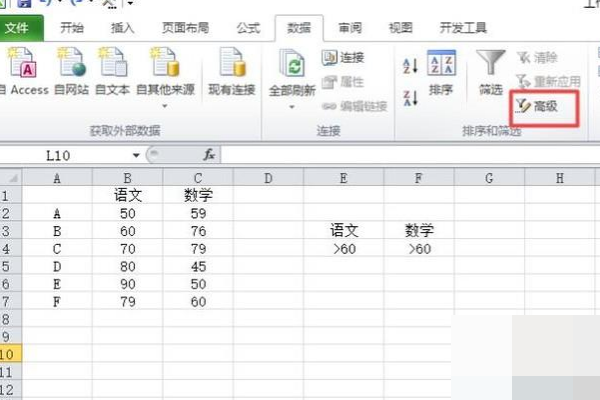Click cell B6 with value 90
Image resolution: width=600 pixels, height=400 pixels.
[127, 284]
